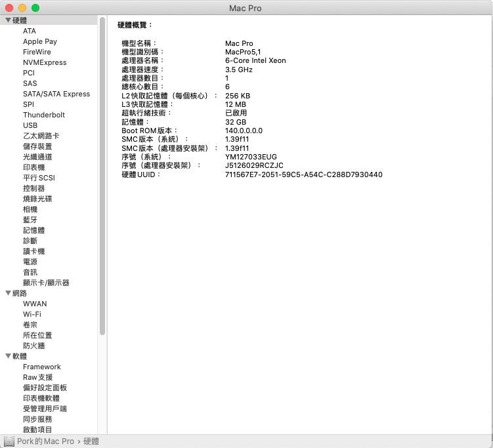Click the sidebar vertical scrollbar
Viewport: 493px width, 448px height.
tap(102, 176)
